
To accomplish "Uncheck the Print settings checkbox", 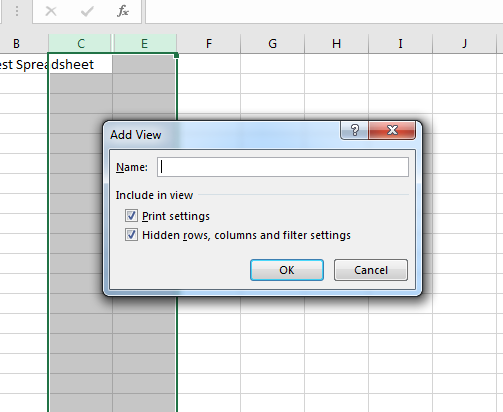I will coord(131,216).
